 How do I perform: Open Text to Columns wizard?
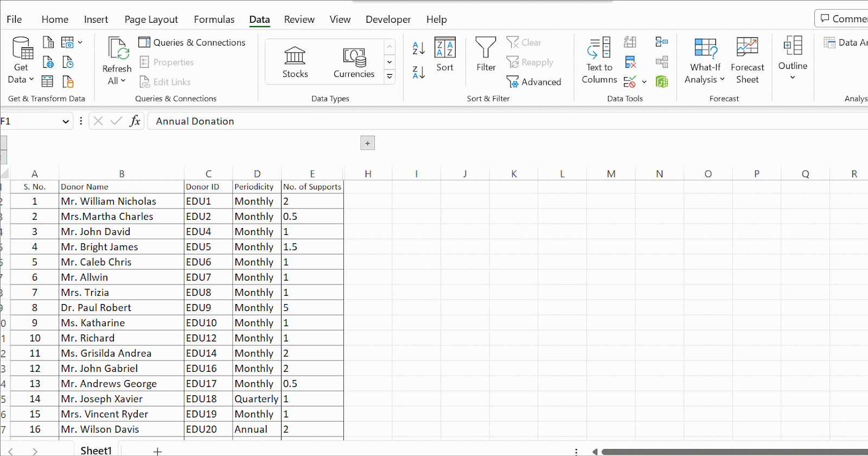point(599,61)
